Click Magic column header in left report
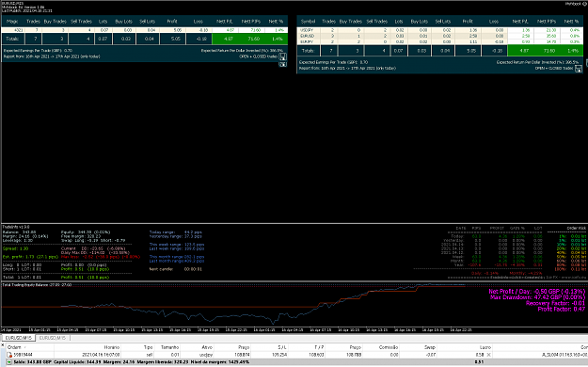The height and width of the screenshot is (367, 588). pyautogui.click(x=12, y=22)
